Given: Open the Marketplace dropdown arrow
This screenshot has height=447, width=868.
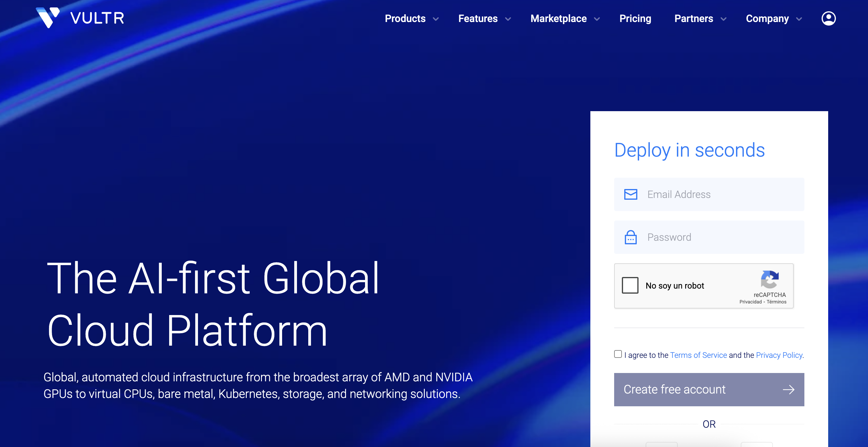Looking at the screenshot, I should pyautogui.click(x=597, y=19).
